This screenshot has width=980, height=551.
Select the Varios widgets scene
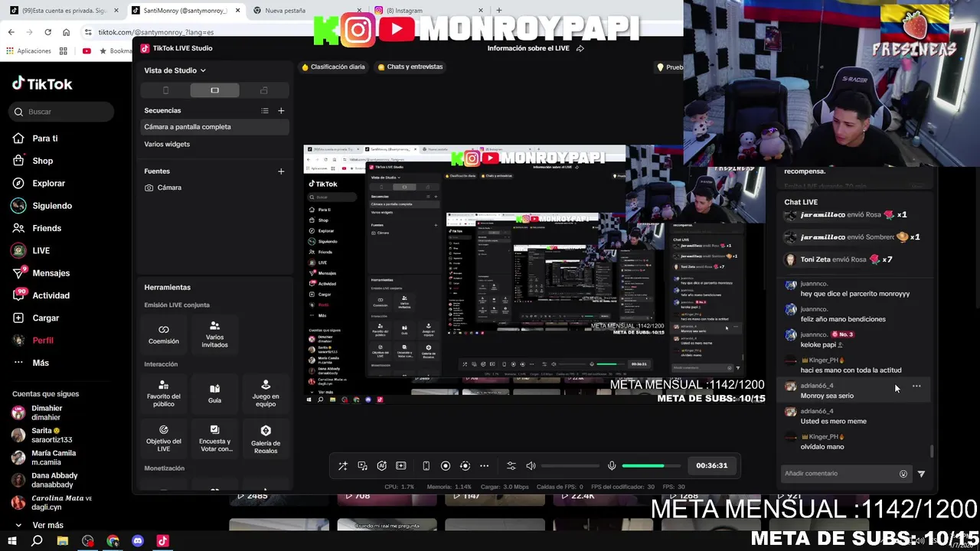click(214, 144)
